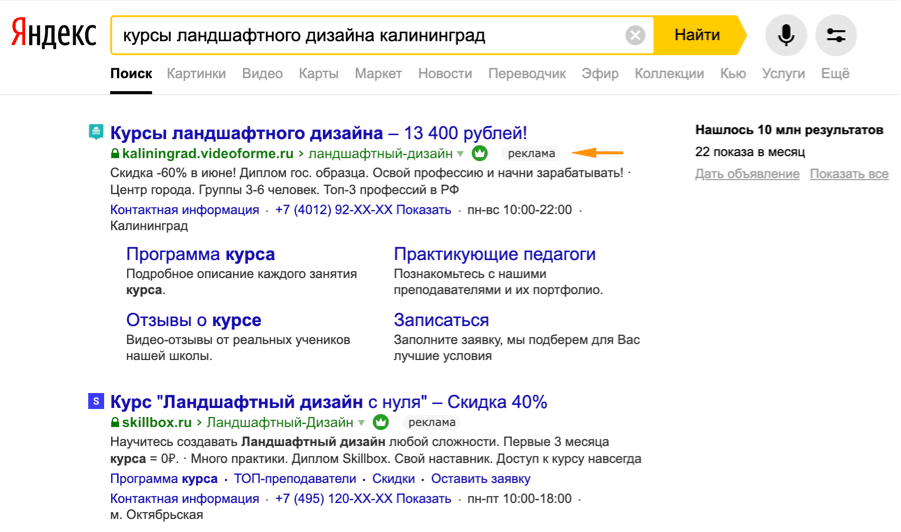Open the skillbox.ru domain link
This screenshot has height=532, width=901.
[156, 422]
